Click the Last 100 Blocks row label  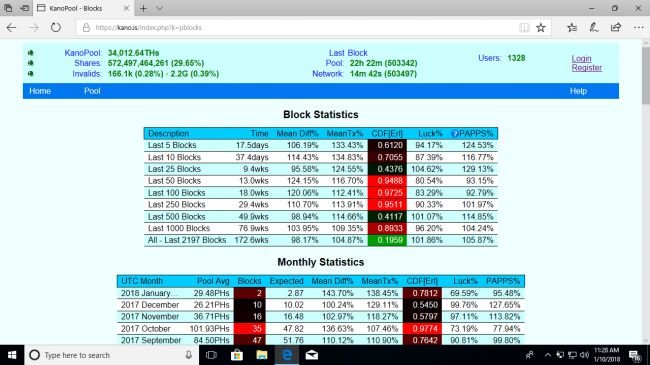coord(177,193)
